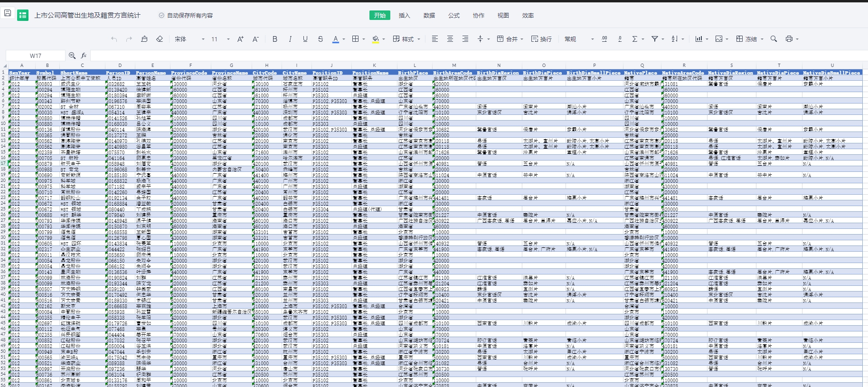Open the 常规 number format dropdown
The image size is (868, 387).
(579, 39)
